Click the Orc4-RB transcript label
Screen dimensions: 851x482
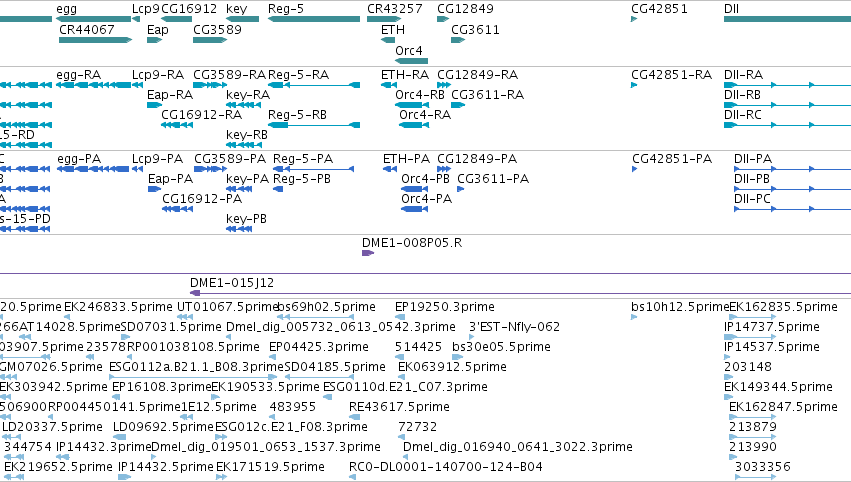pyautogui.click(x=420, y=95)
